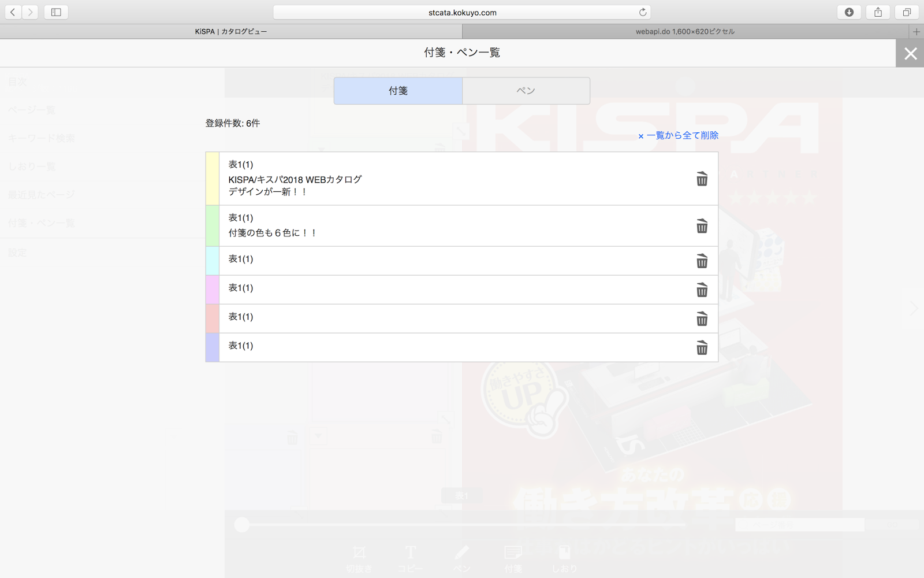Delete the green 付箋の色も６色に note
The width and height of the screenshot is (924, 578).
(702, 226)
